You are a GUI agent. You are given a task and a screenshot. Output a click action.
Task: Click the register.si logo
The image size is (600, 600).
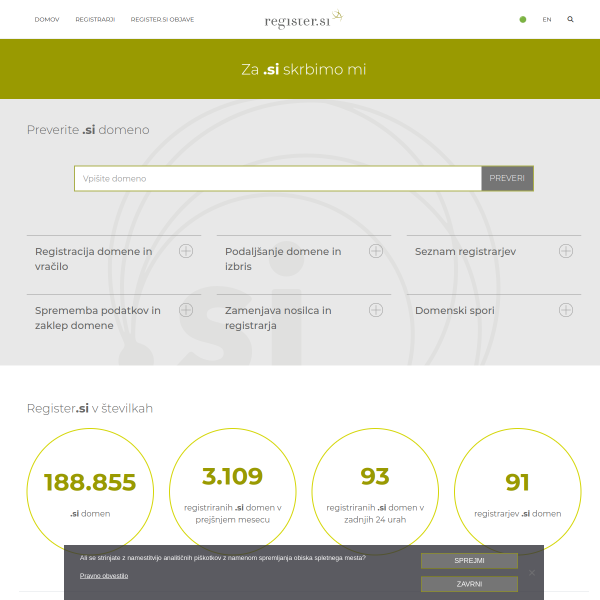pos(303,19)
